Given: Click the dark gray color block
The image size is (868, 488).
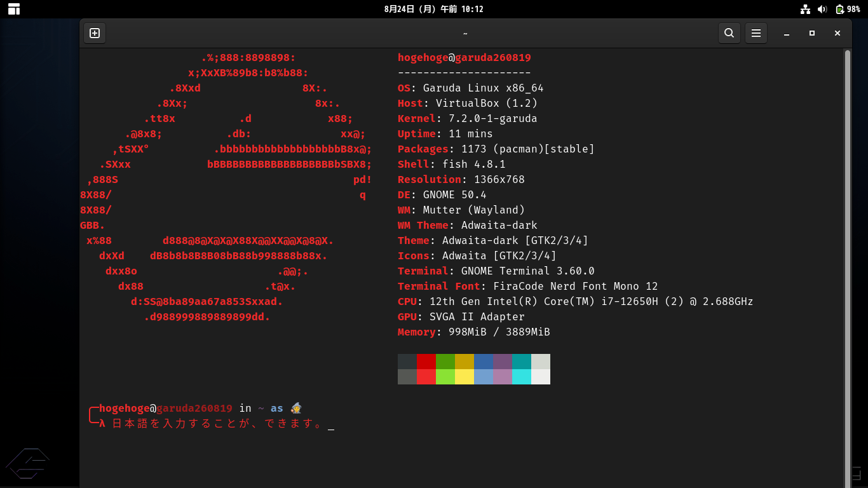Looking at the screenshot, I should [x=407, y=362].
